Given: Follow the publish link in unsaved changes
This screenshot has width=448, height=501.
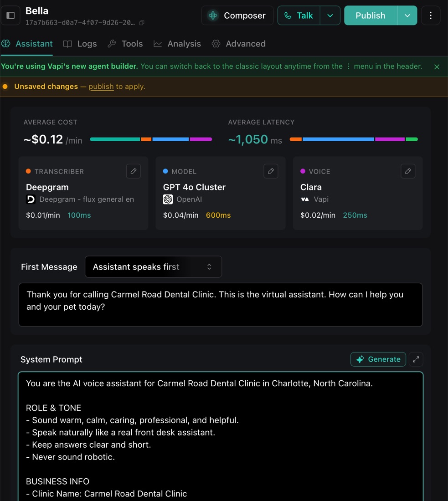Looking at the screenshot, I should pos(101,87).
